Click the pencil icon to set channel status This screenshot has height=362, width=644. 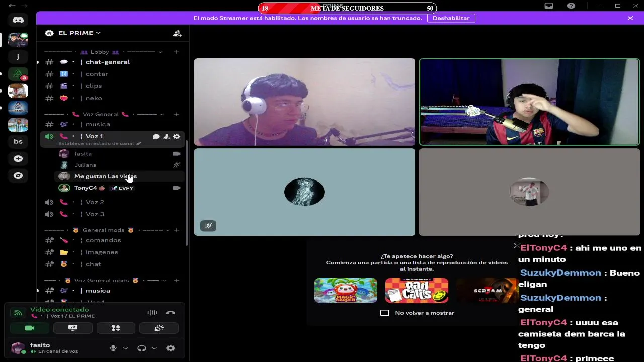pos(139,143)
